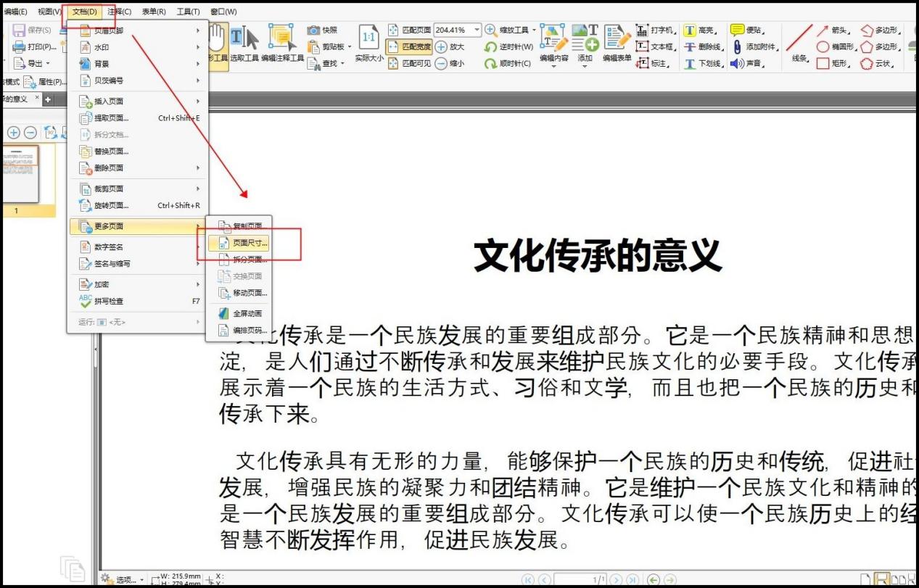Open the Comments (注释) menu
This screenshot has width=919, height=588.
click(x=118, y=11)
